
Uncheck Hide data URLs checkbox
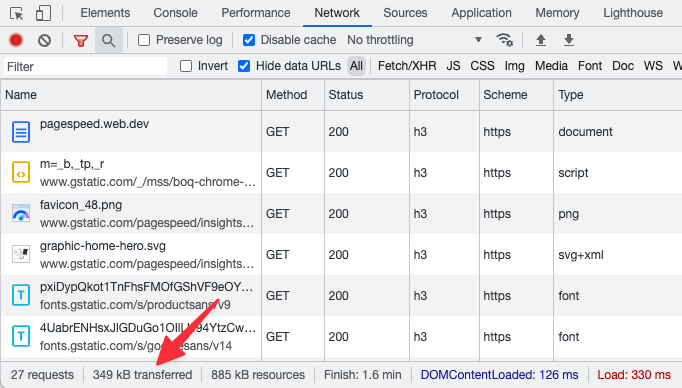244,66
